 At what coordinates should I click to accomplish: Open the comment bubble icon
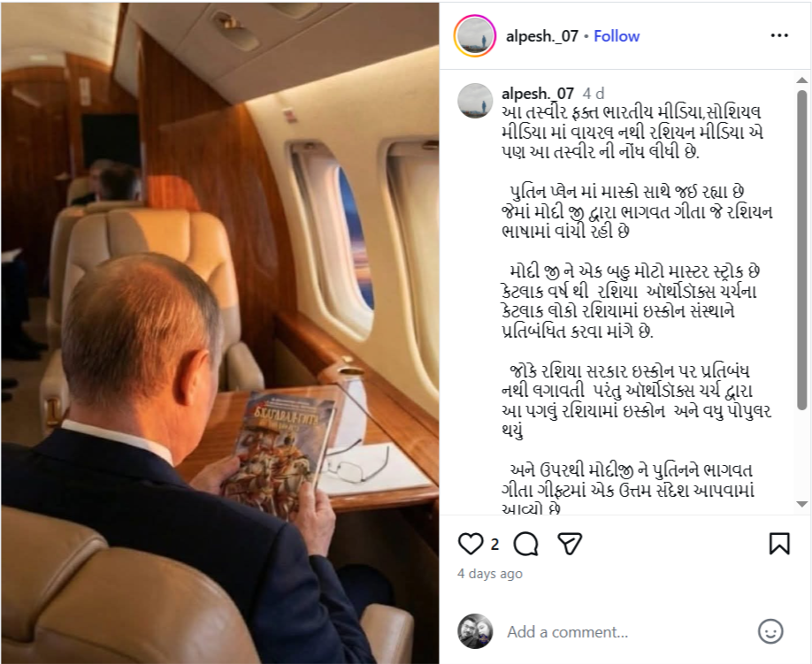(x=525, y=544)
